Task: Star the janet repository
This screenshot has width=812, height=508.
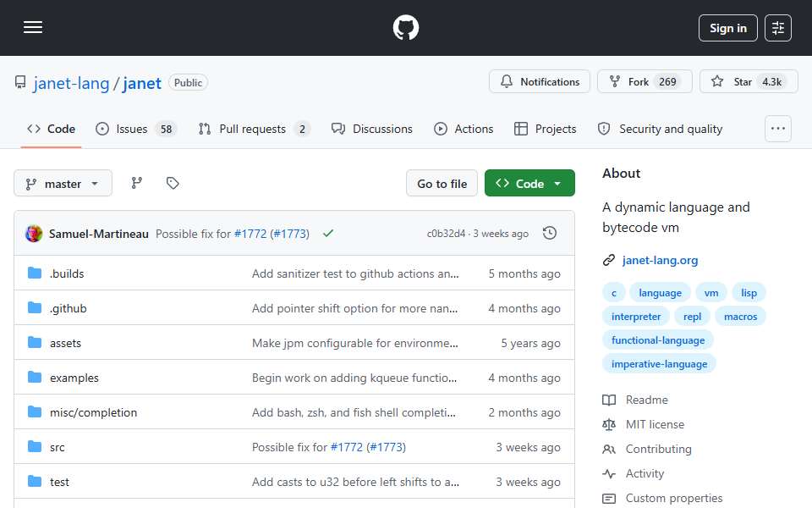Action: (749, 81)
